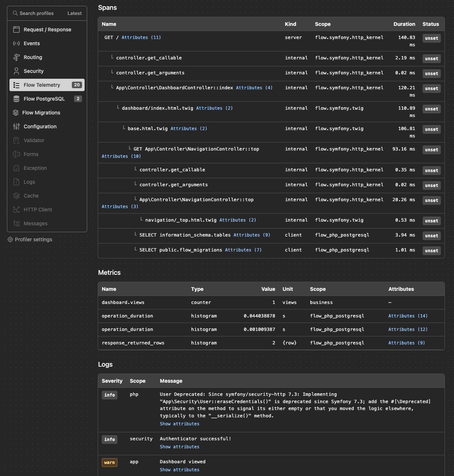
Task: Click the Routing signpost icon
Action: pos(16,57)
